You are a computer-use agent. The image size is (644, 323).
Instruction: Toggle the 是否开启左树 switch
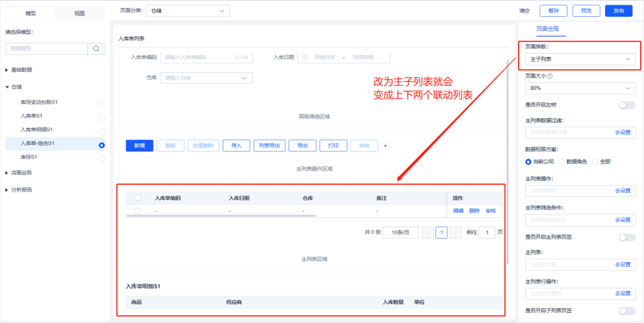click(627, 105)
